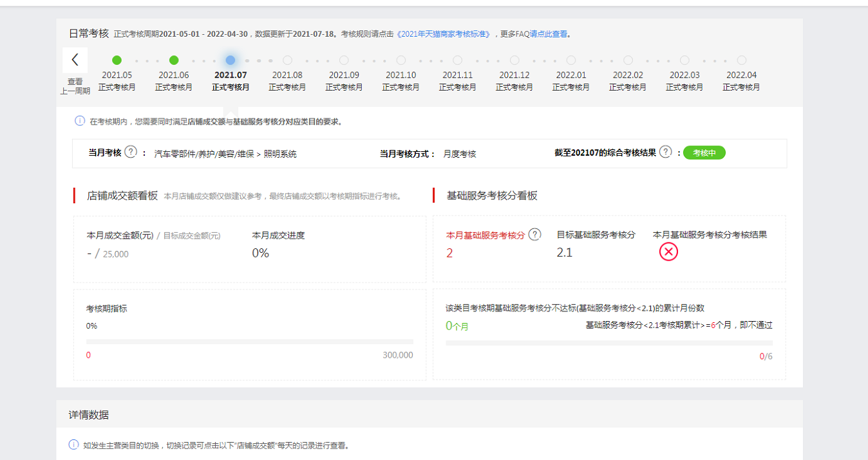Image resolution: width=868 pixels, height=460 pixels.
Task: Select the 2021.05 assessment month marker
Action: point(117,60)
